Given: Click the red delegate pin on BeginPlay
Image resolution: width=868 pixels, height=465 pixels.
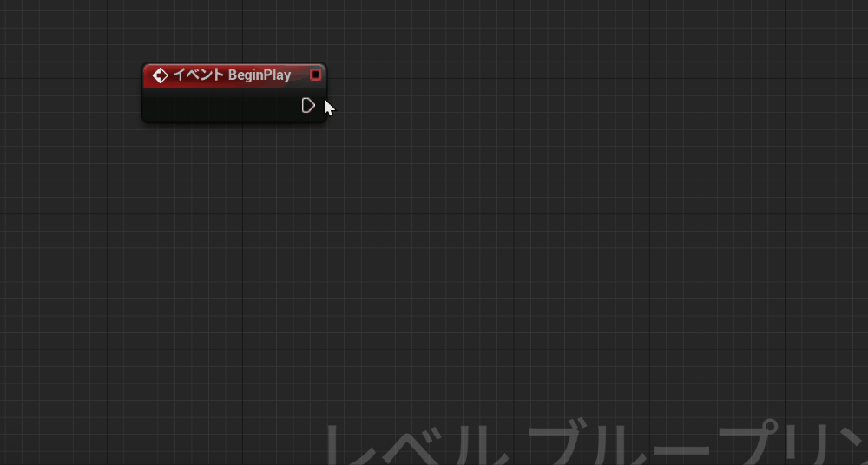Looking at the screenshot, I should 316,75.
